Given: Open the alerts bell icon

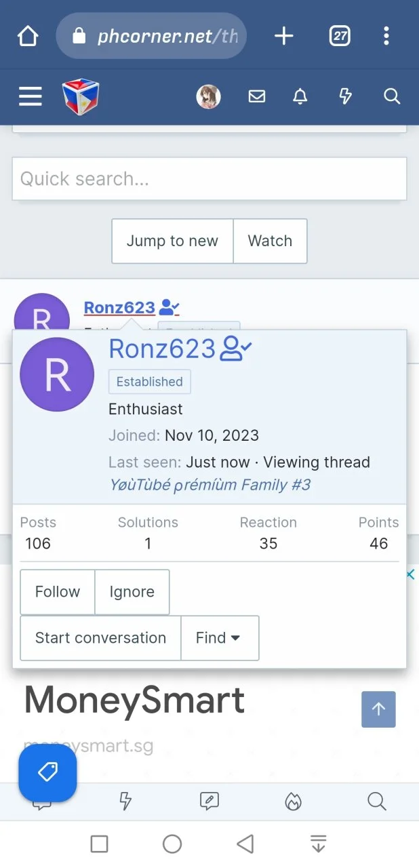Looking at the screenshot, I should pos(300,96).
